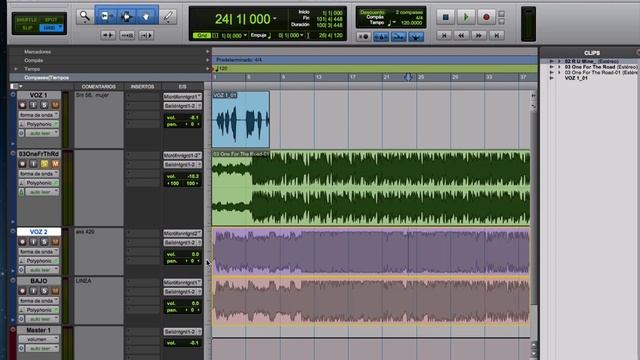Open main counter format dropdown arrow

(275, 19)
